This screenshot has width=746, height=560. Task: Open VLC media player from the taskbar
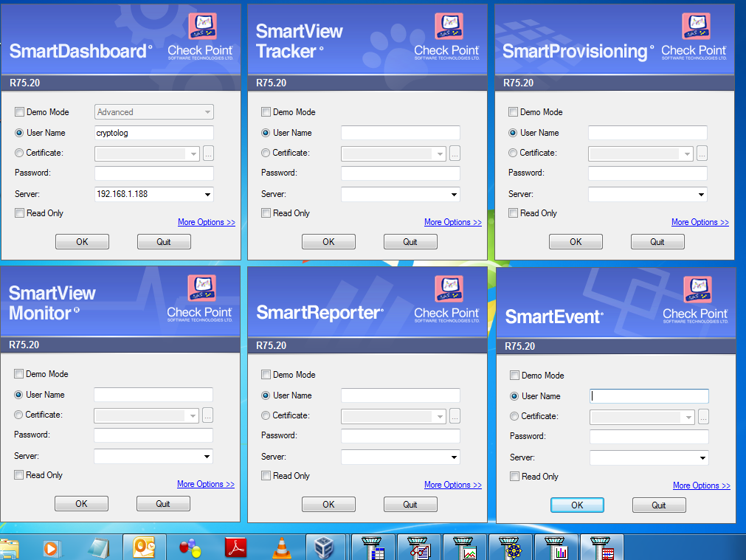click(x=282, y=548)
